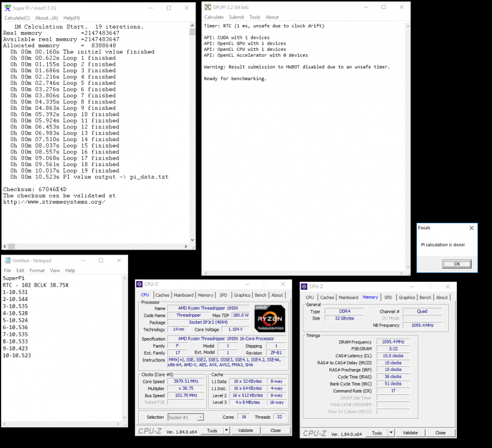The height and width of the screenshot is (448, 492).
Task: Click Bus Speed value 102.70 MHz
Action: 186,395
